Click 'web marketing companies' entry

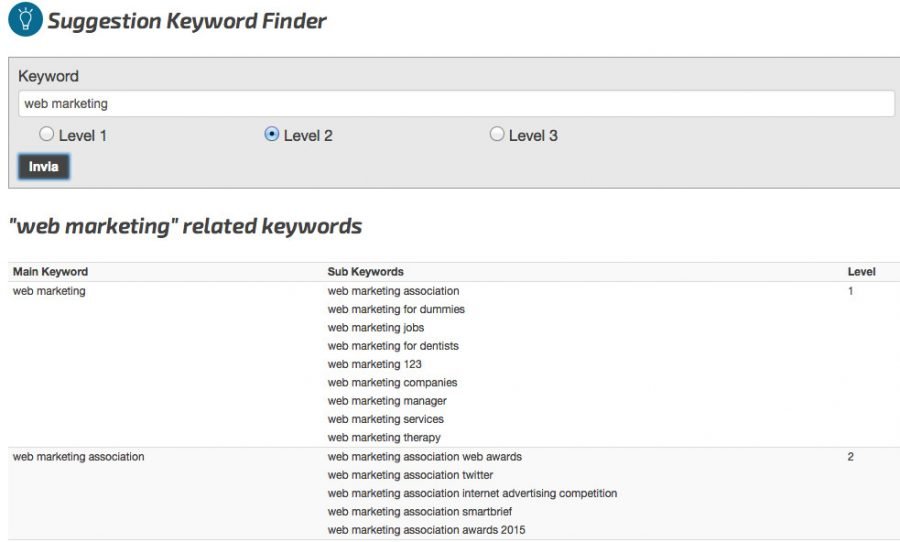pyautogui.click(x=393, y=383)
